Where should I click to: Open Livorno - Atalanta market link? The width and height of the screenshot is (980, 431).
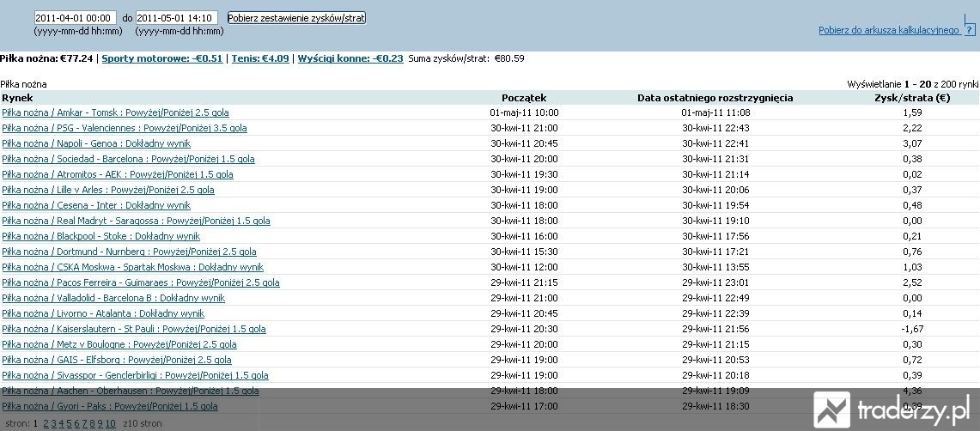tap(103, 313)
